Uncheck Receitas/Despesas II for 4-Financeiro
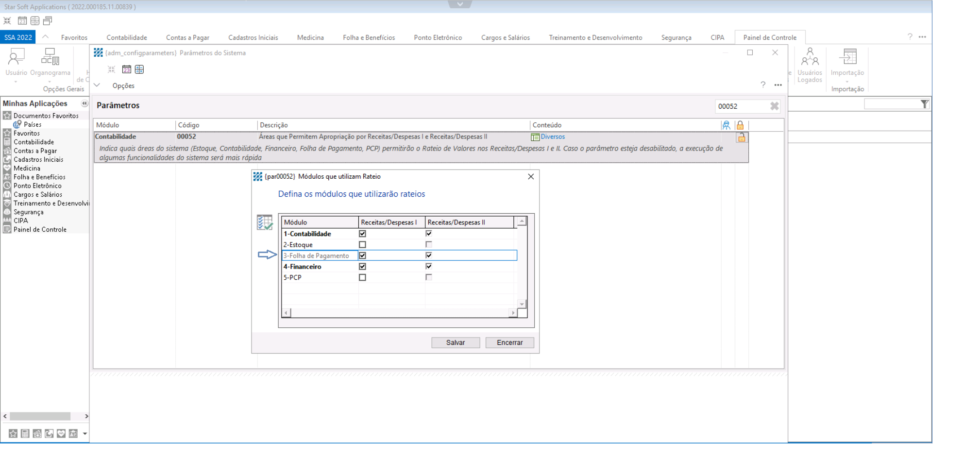 (x=429, y=267)
